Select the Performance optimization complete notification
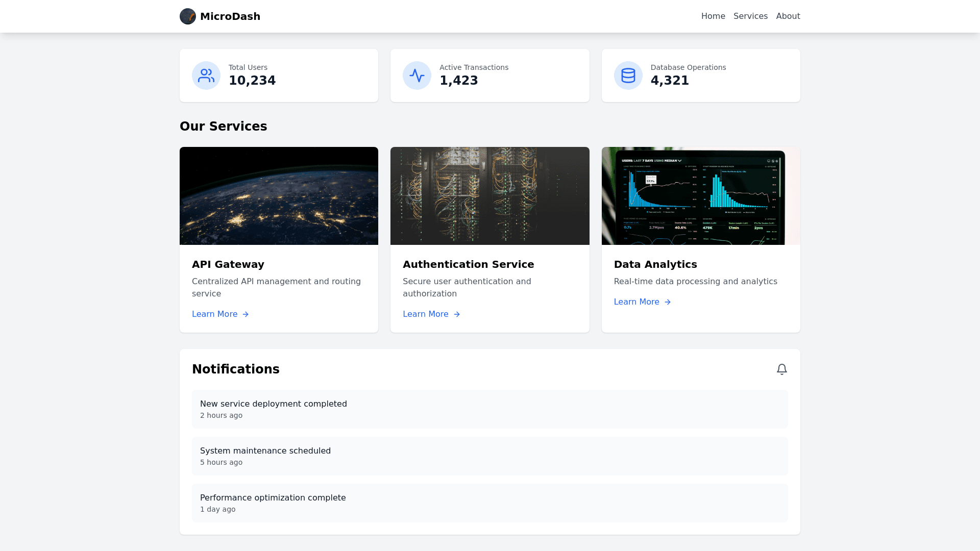Image resolution: width=980 pixels, height=551 pixels. click(x=490, y=503)
